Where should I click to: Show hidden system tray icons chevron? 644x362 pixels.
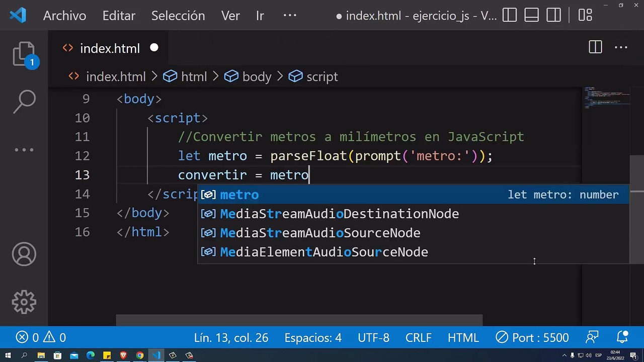tap(564, 355)
